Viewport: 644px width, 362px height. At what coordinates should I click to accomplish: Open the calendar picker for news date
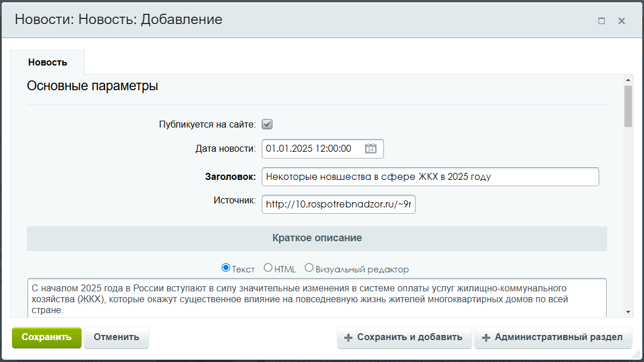tap(371, 148)
